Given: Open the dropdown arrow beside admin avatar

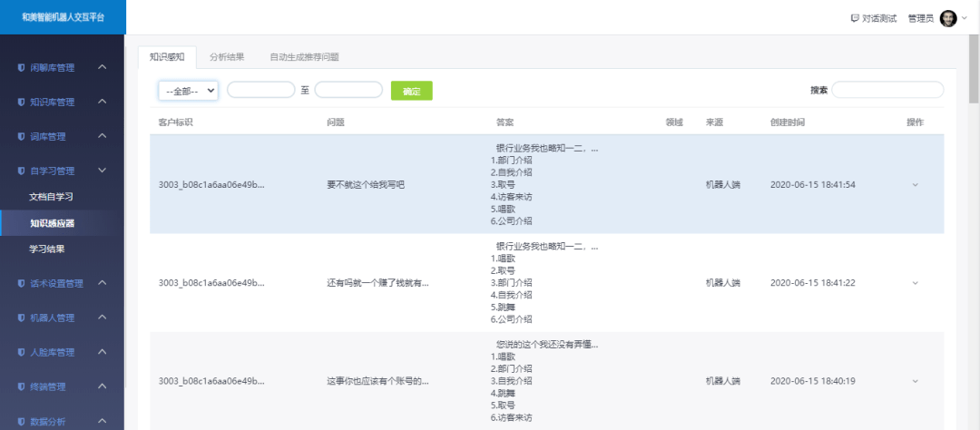Looking at the screenshot, I should coord(965,18).
